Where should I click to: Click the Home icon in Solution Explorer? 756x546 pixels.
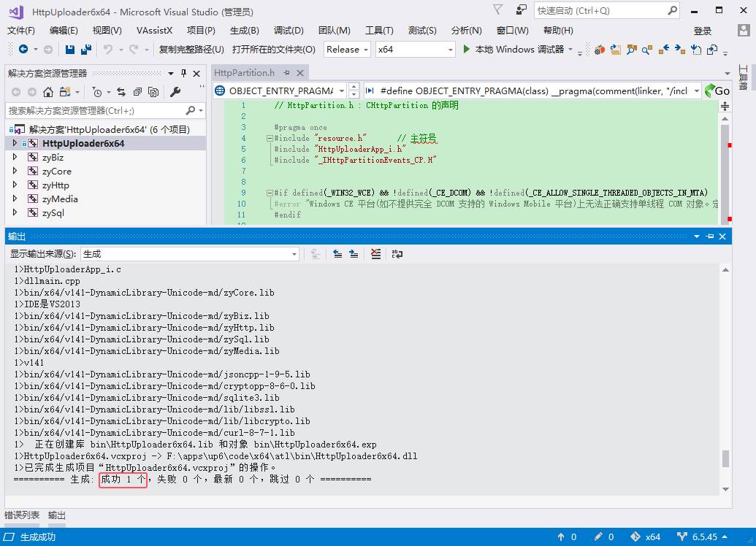pyautogui.click(x=48, y=92)
